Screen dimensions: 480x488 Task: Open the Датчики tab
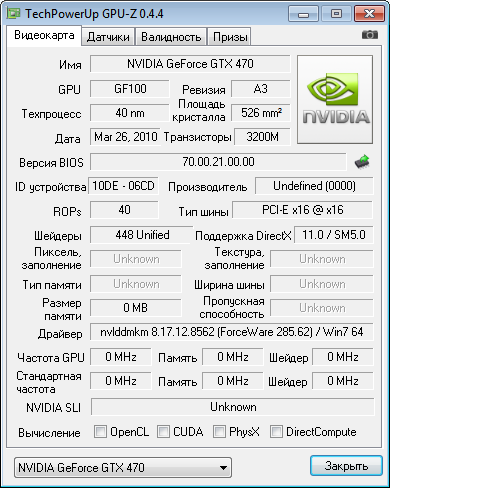click(108, 37)
